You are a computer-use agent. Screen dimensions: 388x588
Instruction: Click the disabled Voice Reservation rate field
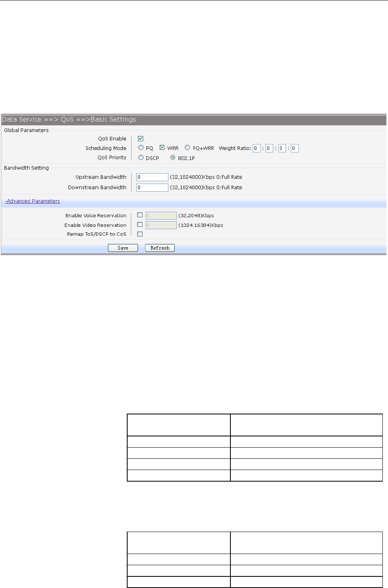(161, 216)
